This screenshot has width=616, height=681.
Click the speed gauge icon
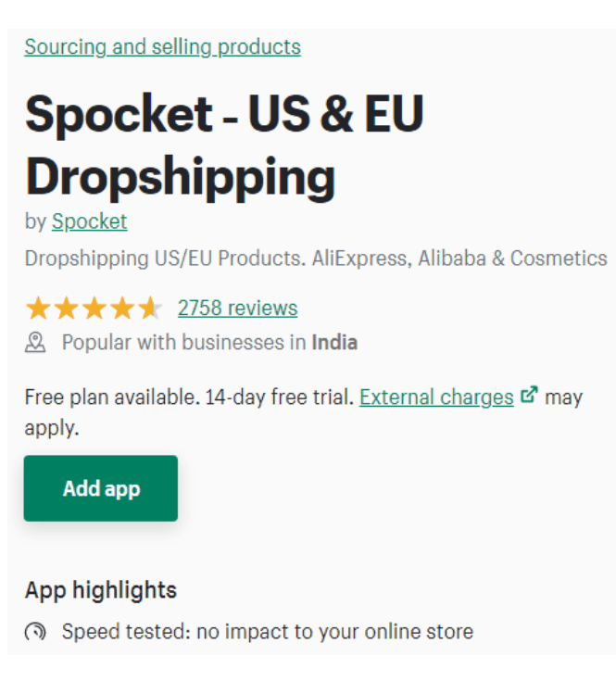coord(35,633)
